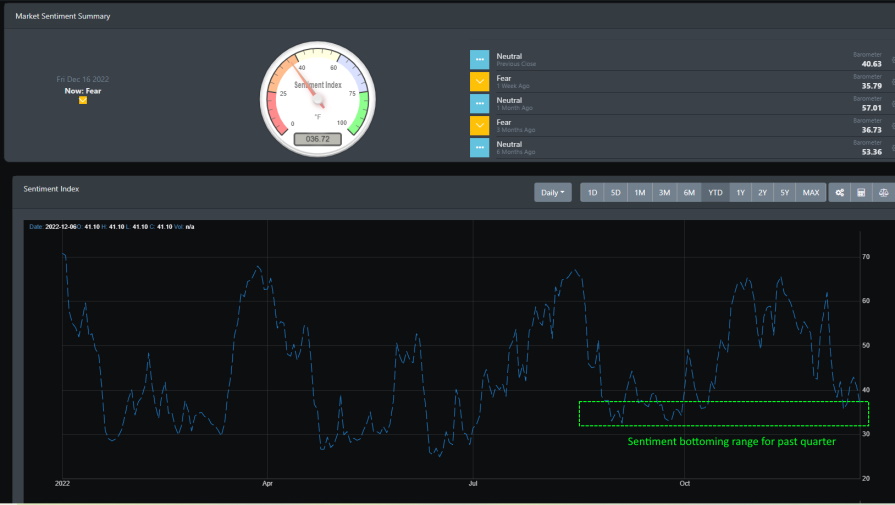Click the Fear 1 Week Ago chevron icon

coord(479,82)
